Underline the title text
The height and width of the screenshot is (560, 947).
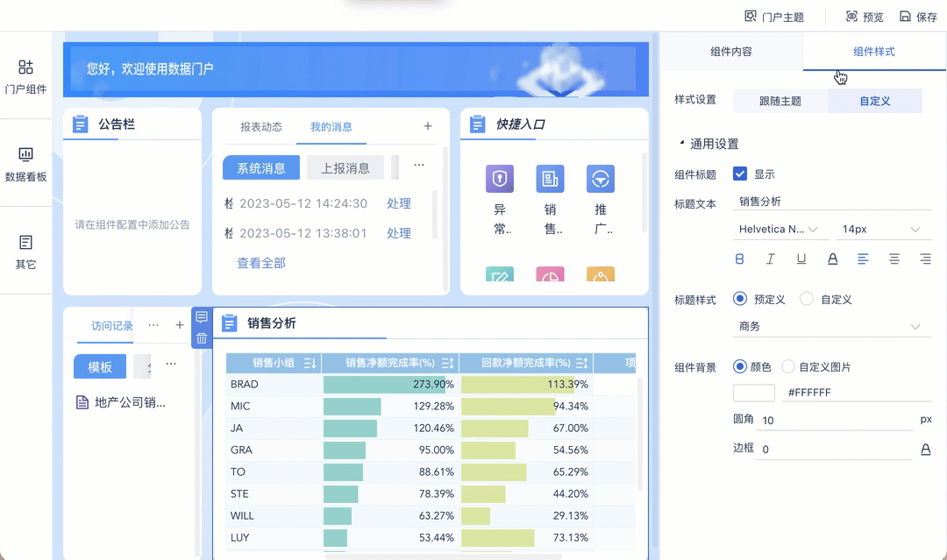point(801,259)
